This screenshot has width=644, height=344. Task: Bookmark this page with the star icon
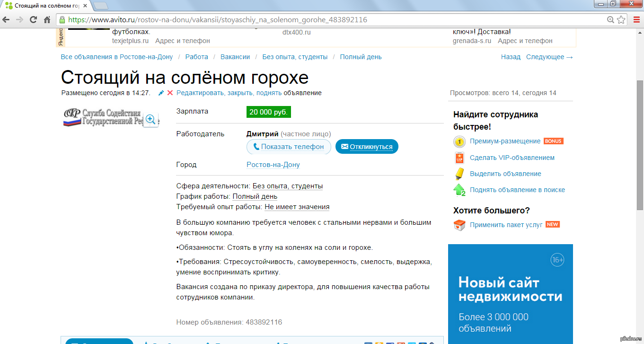point(622,20)
